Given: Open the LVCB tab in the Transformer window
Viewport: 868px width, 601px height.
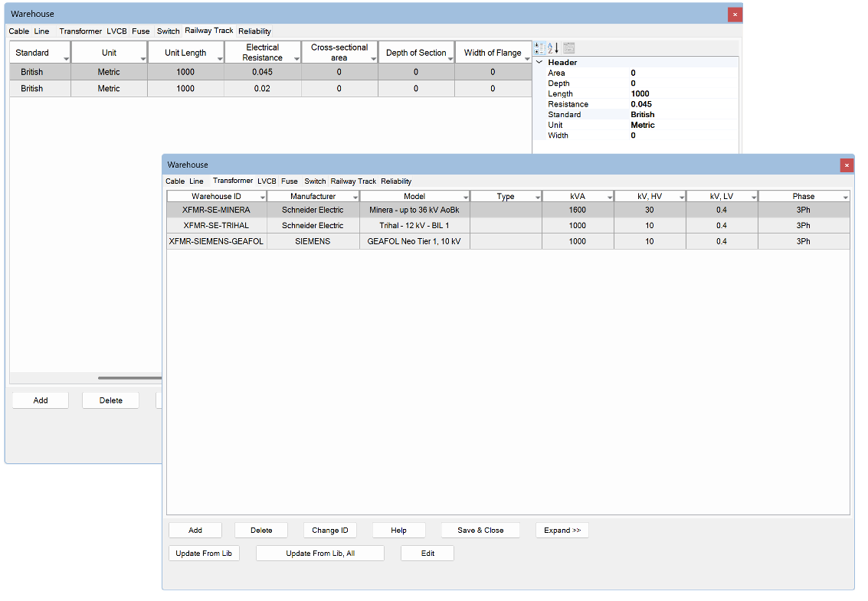Looking at the screenshot, I should [267, 181].
